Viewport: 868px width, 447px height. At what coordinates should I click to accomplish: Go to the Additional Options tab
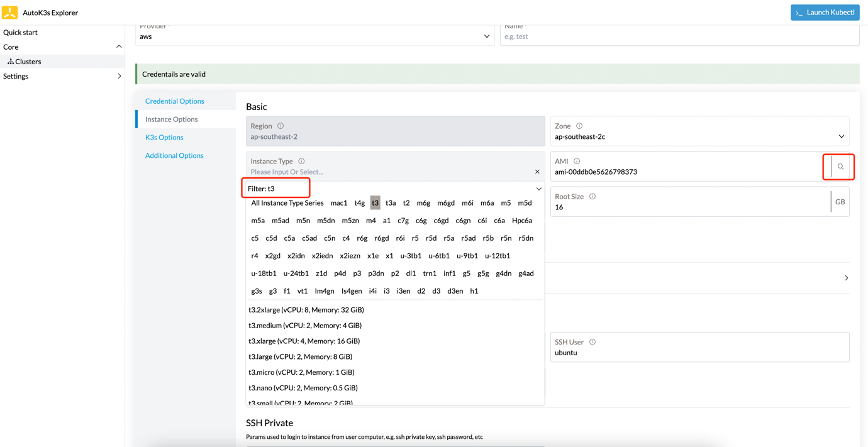[x=174, y=155]
